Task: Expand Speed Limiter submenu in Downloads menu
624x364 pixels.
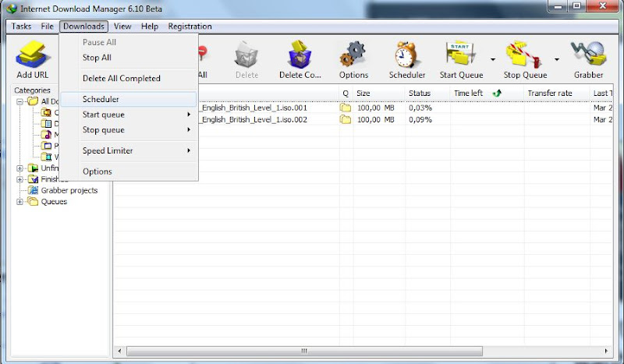Action: pyautogui.click(x=189, y=150)
